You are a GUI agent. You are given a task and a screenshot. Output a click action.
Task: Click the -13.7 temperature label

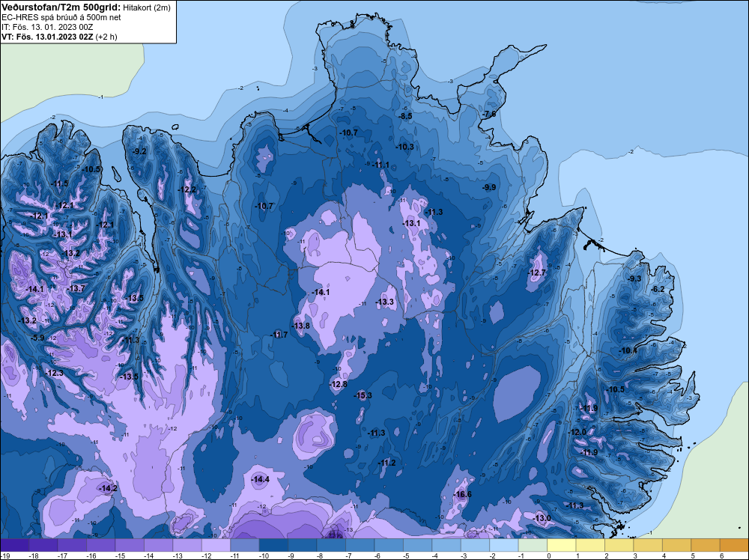coord(76,288)
